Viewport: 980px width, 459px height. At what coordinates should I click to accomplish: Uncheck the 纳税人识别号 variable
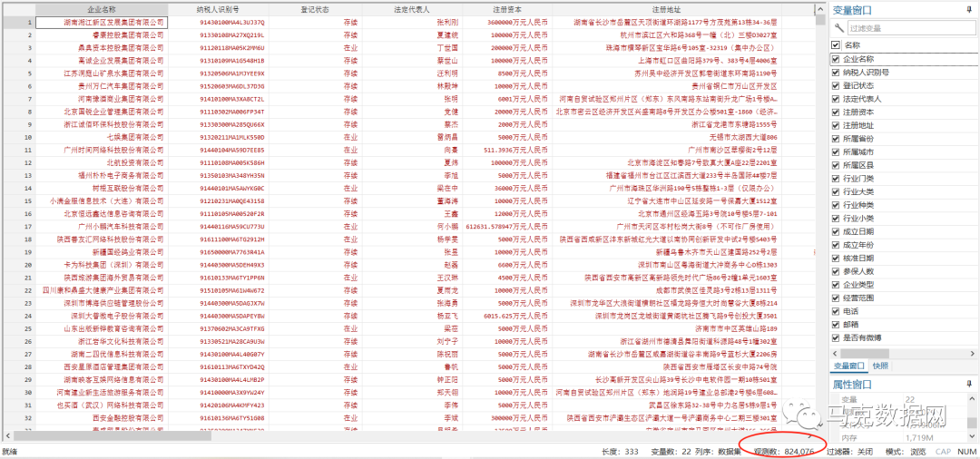click(x=836, y=72)
